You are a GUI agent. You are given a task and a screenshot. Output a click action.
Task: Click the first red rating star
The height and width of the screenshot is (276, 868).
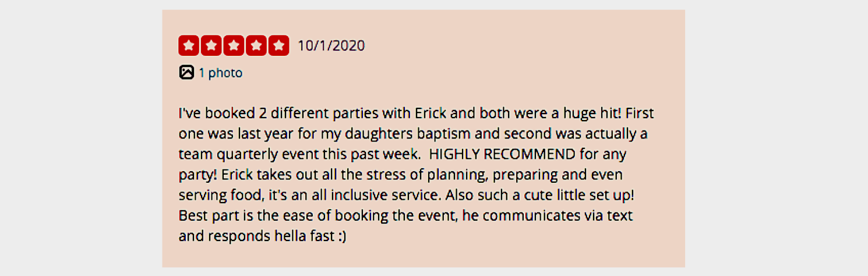click(189, 45)
